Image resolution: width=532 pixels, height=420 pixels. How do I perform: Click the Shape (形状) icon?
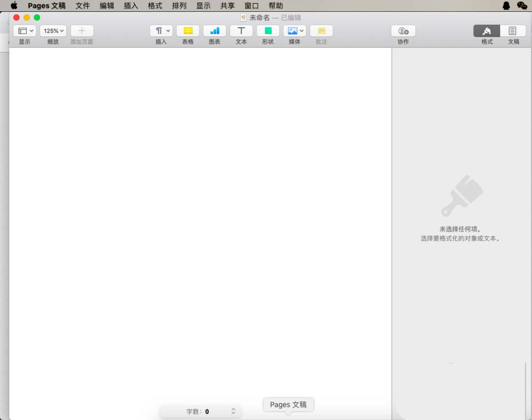coord(268,31)
